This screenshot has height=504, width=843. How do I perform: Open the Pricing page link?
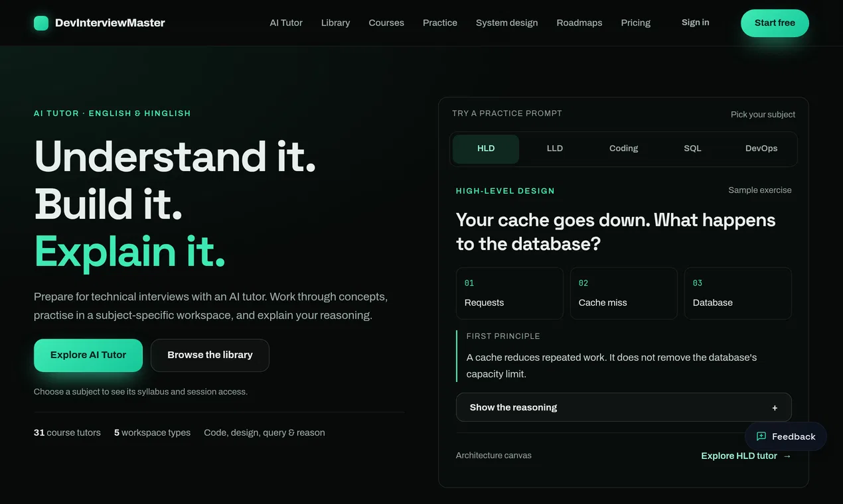coord(636,23)
